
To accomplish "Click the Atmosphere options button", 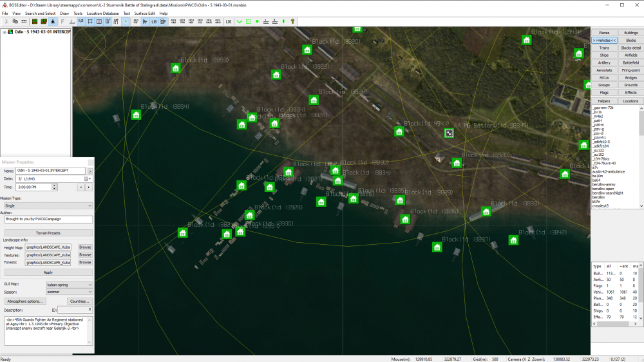I will pos(26,301).
